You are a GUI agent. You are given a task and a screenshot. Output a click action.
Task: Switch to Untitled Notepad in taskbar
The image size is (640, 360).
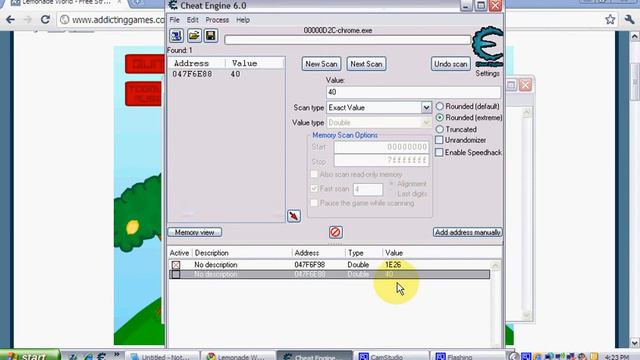[162, 356]
